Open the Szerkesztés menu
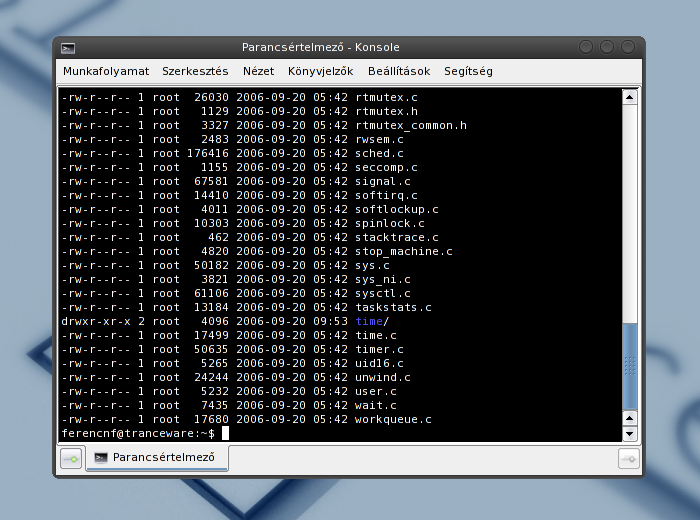This screenshot has height=520, width=700. coord(195,71)
